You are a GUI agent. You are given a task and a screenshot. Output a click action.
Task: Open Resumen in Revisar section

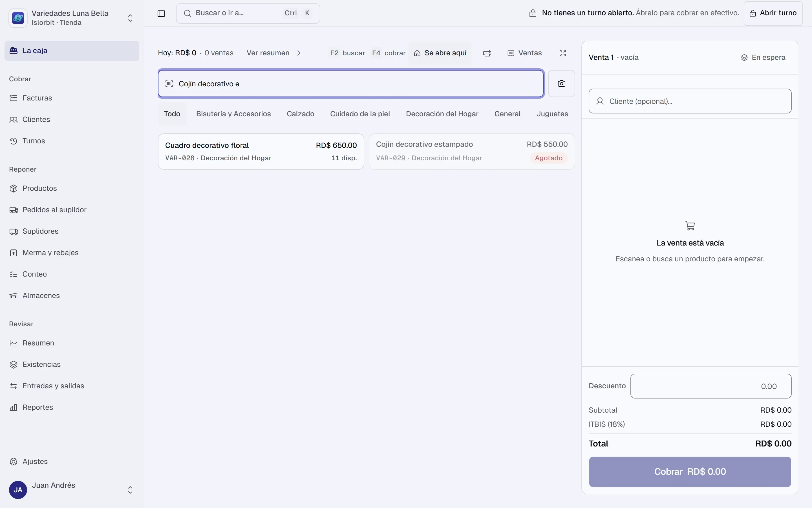click(x=72, y=343)
